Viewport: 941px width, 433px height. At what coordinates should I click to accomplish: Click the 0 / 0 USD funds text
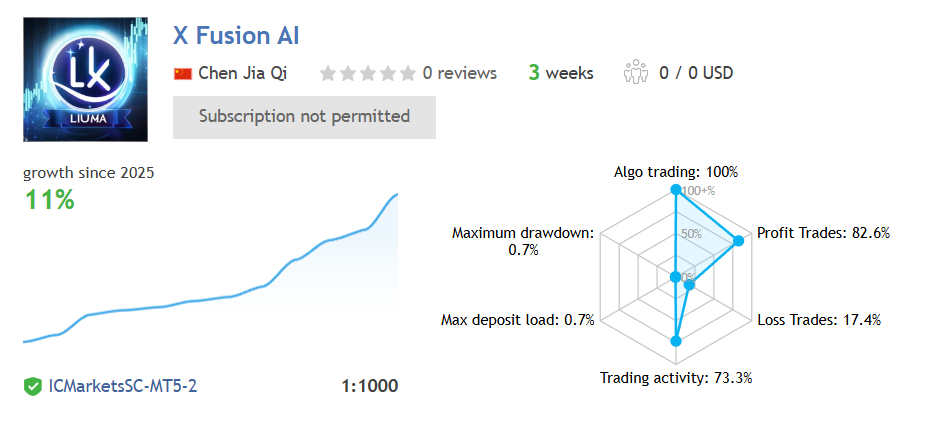click(696, 73)
